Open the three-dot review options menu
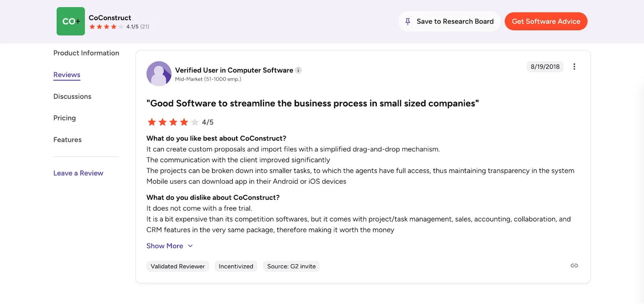This screenshot has height=304, width=644. pyautogui.click(x=574, y=67)
